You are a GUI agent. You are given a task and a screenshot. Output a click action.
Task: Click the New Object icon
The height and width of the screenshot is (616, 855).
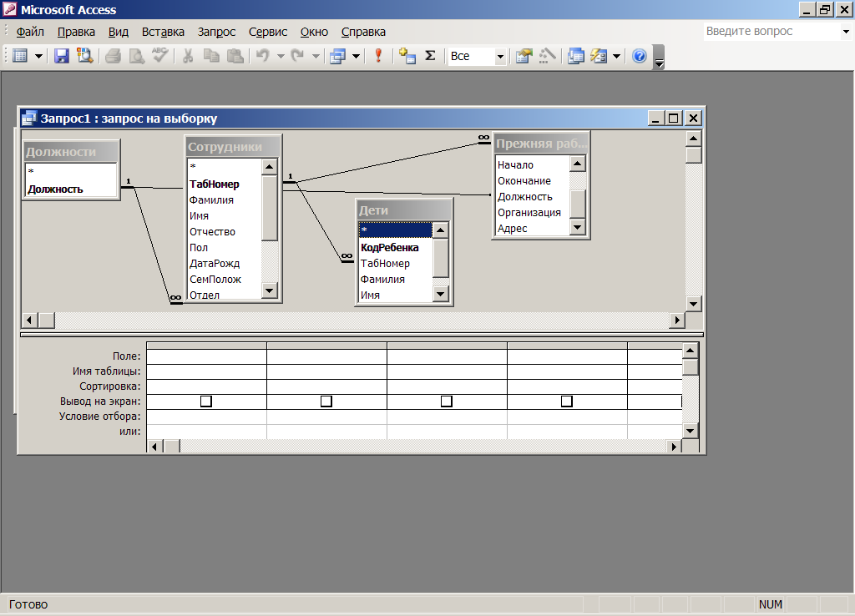coord(599,56)
